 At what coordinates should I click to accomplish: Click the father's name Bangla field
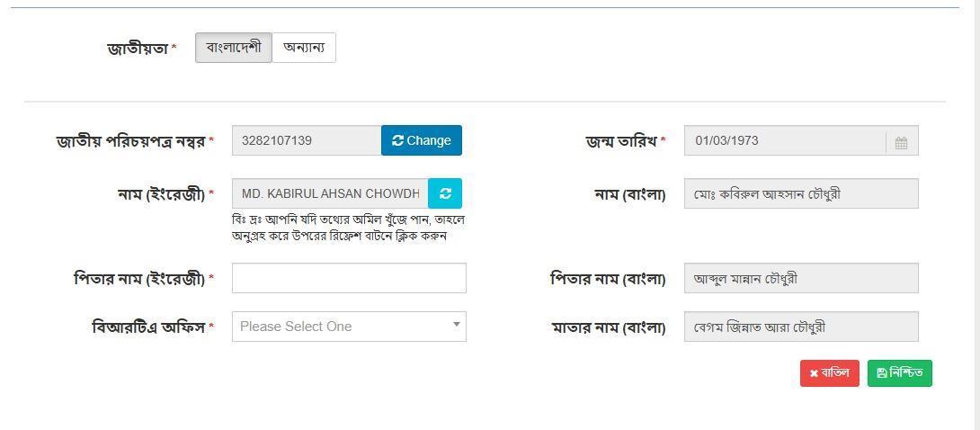[801, 278]
